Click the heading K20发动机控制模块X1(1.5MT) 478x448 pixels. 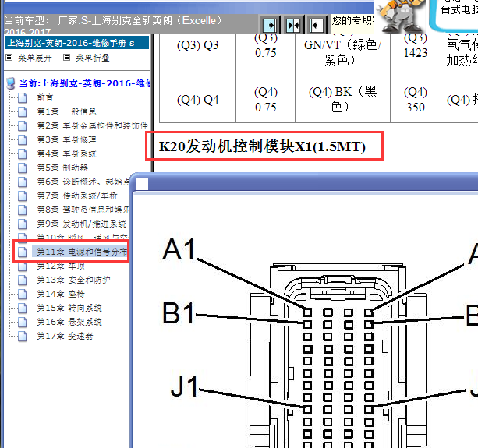tap(262, 146)
